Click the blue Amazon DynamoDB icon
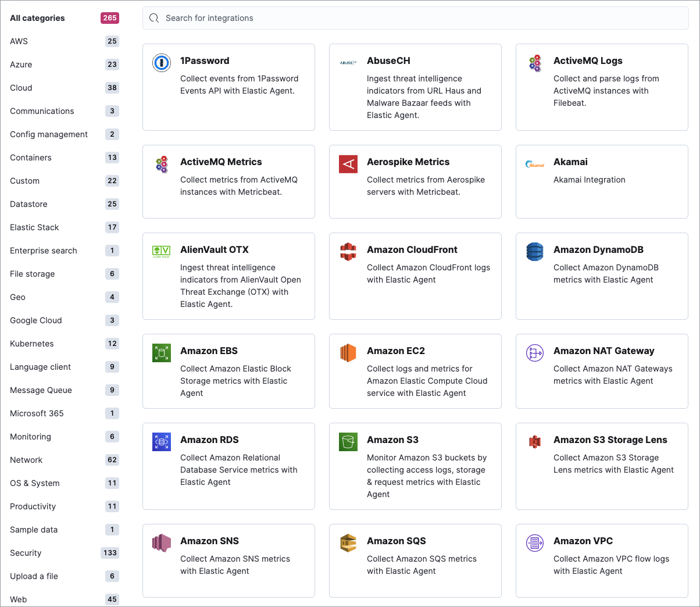This screenshot has width=700, height=607. tap(535, 252)
